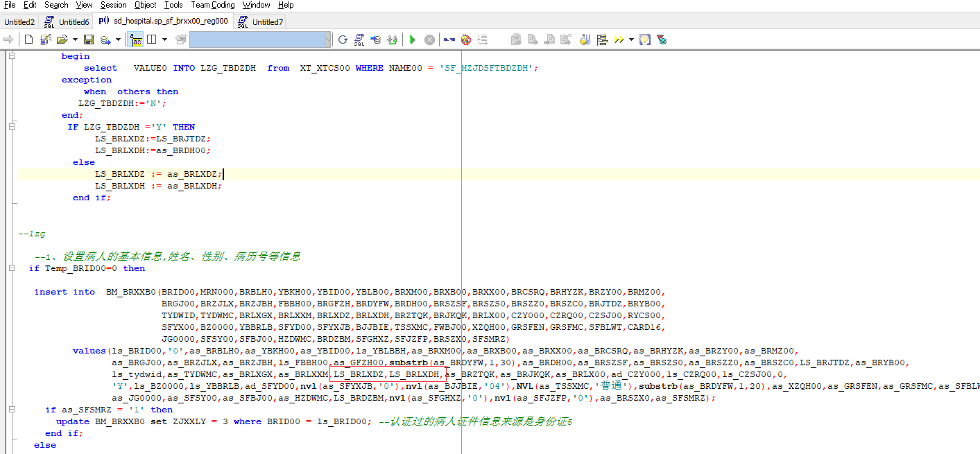The width and height of the screenshot is (980, 454).
Task: Click the database with blue arrow icon
Action: coord(376,40)
